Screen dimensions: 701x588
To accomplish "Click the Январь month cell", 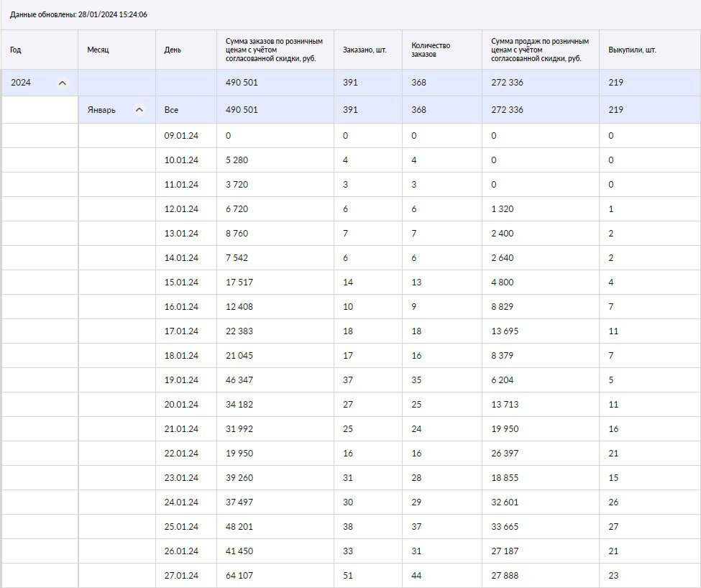I will pyautogui.click(x=116, y=109).
